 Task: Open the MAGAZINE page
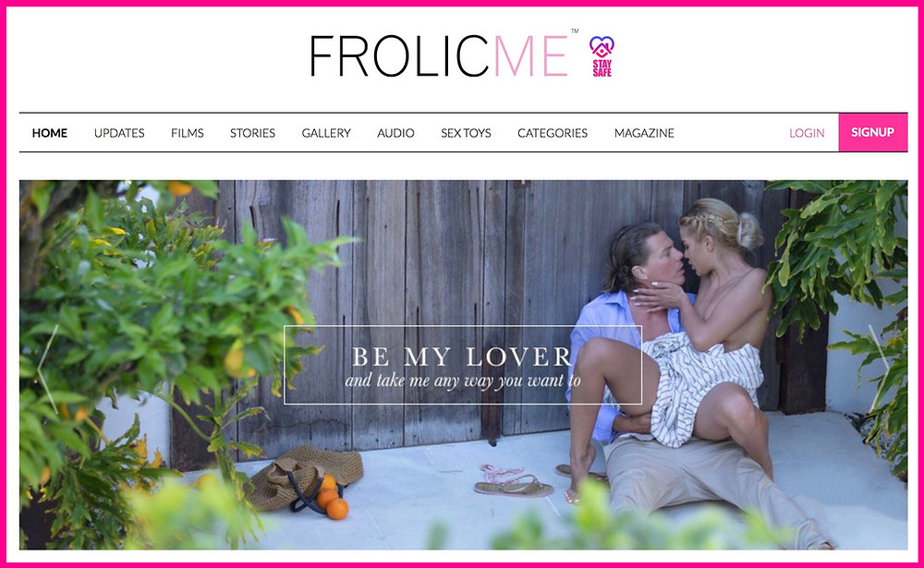pyautogui.click(x=644, y=133)
